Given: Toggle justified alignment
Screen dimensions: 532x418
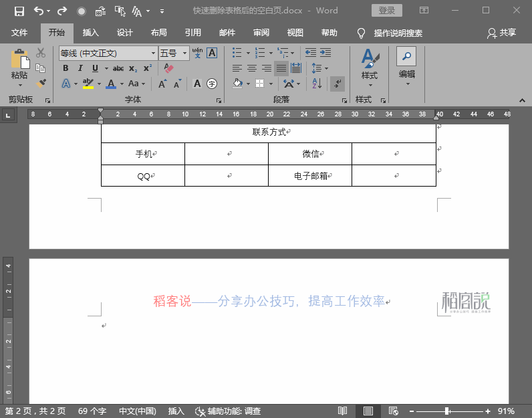Looking at the screenshot, I should pos(281,68).
